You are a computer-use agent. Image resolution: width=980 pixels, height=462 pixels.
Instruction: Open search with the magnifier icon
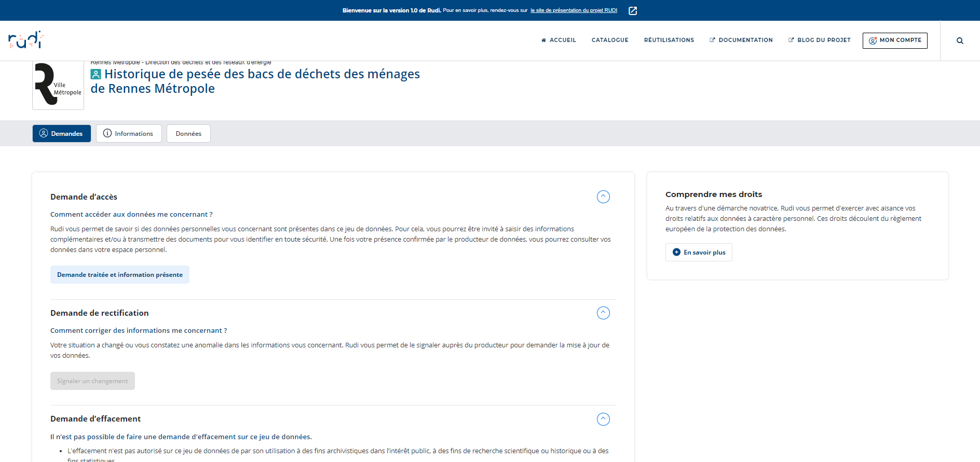(x=960, y=40)
